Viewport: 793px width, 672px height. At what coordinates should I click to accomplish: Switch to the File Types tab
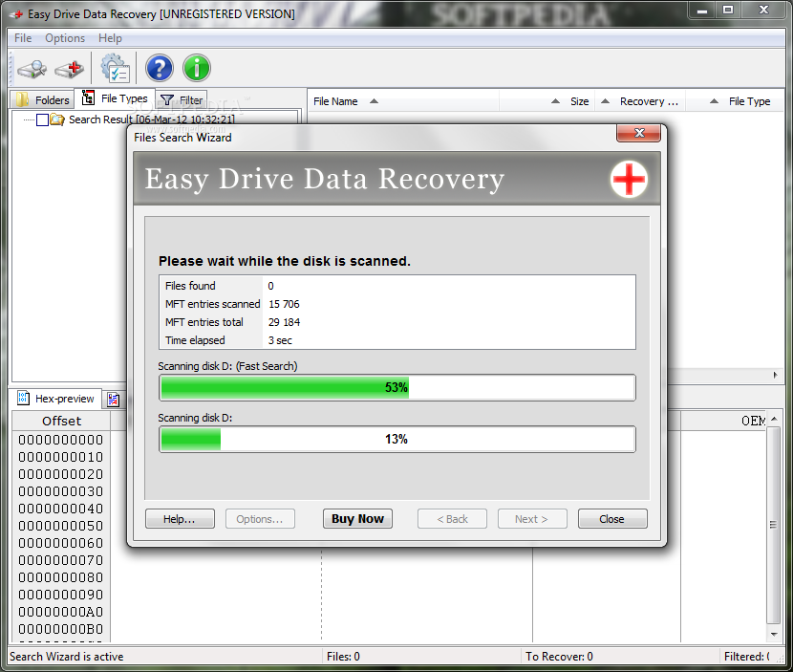pyautogui.click(x=115, y=98)
